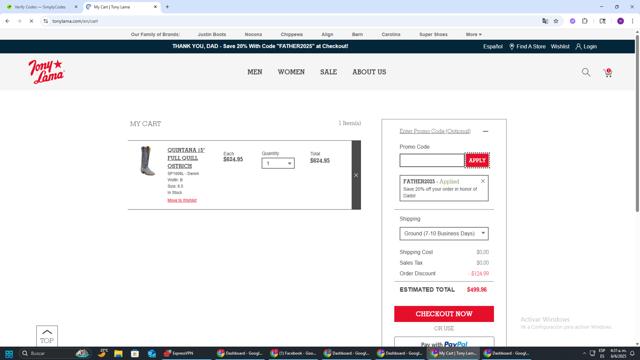Open a new browser tab
The width and height of the screenshot is (640, 360).
click(167, 7)
